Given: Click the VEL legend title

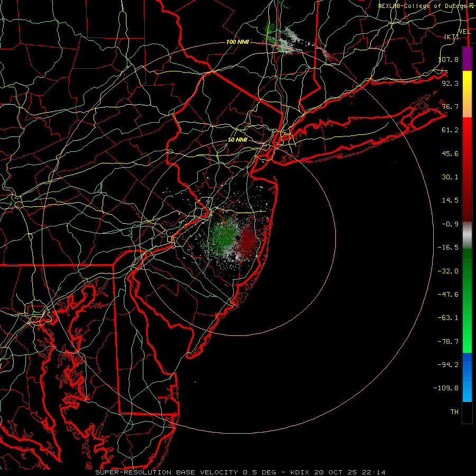Looking at the screenshot, I should pyautogui.click(x=464, y=32).
